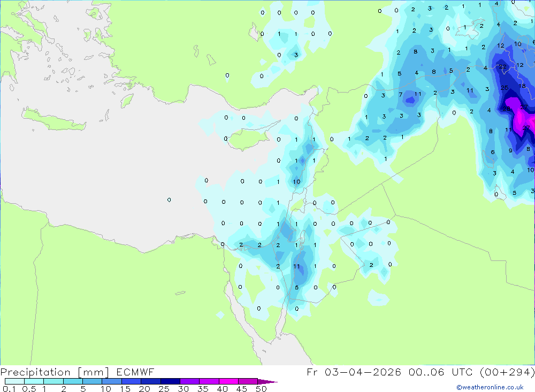The width and height of the screenshot is (535, 392).
Task: Click the 30–35 mm violet legend swatch
Action: (x=190, y=381)
